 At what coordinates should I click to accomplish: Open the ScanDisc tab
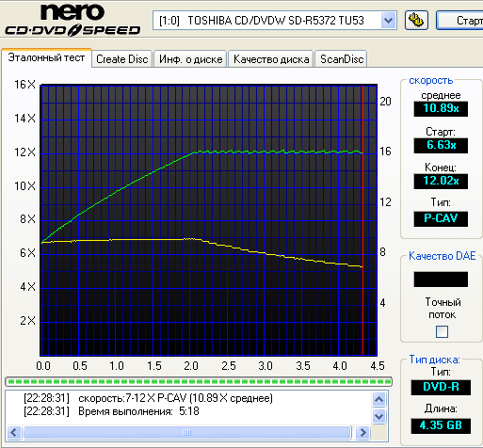click(x=342, y=59)
